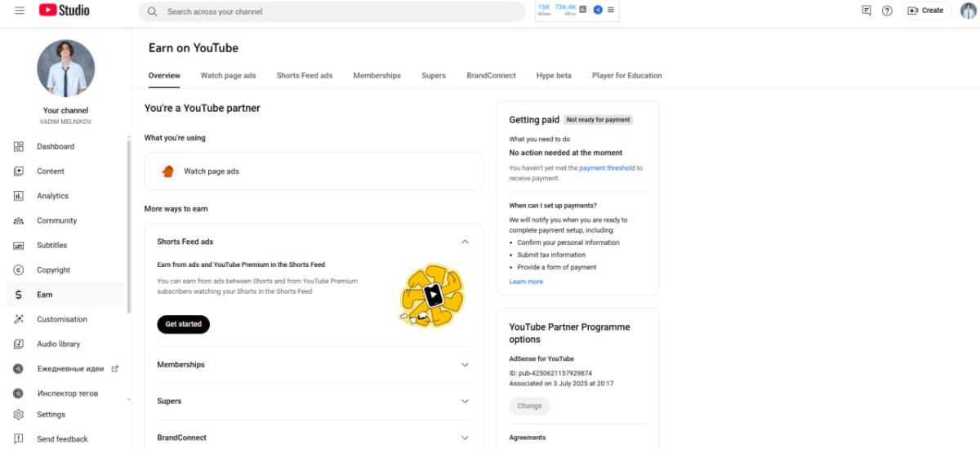Click the greyed Change AdSense button
The height and width of the screenshot is (449, 980).
coord(529,406)
